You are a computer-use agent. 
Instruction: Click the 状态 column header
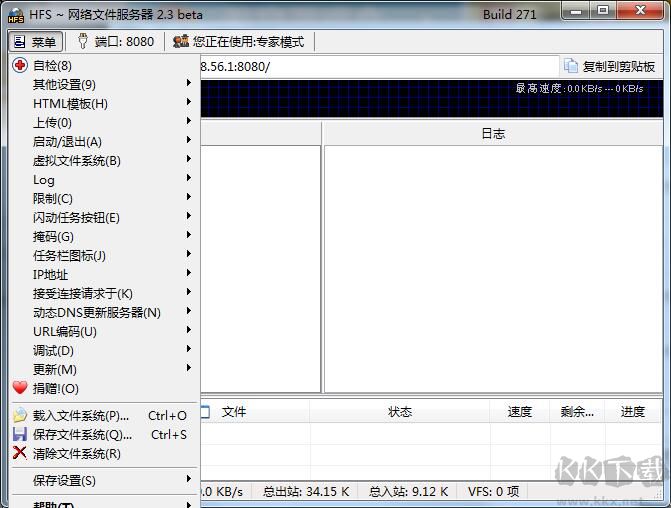coord(400,412)
